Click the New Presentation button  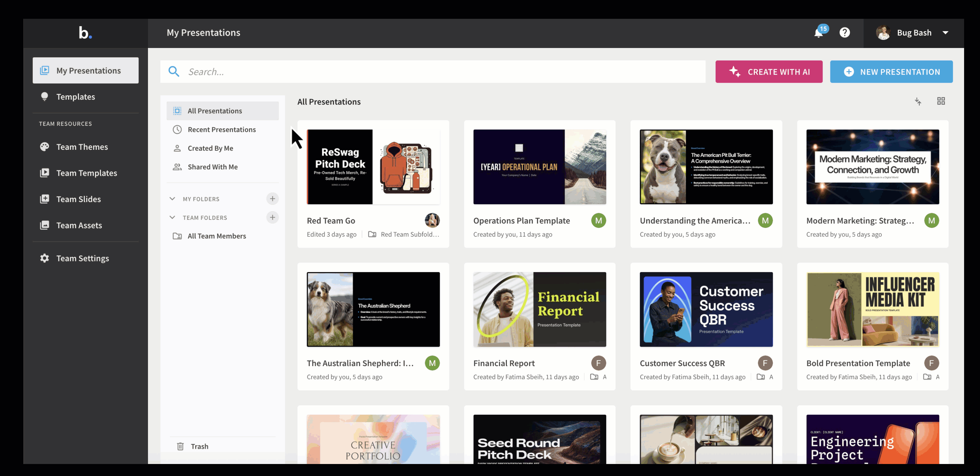pos(891,71)
